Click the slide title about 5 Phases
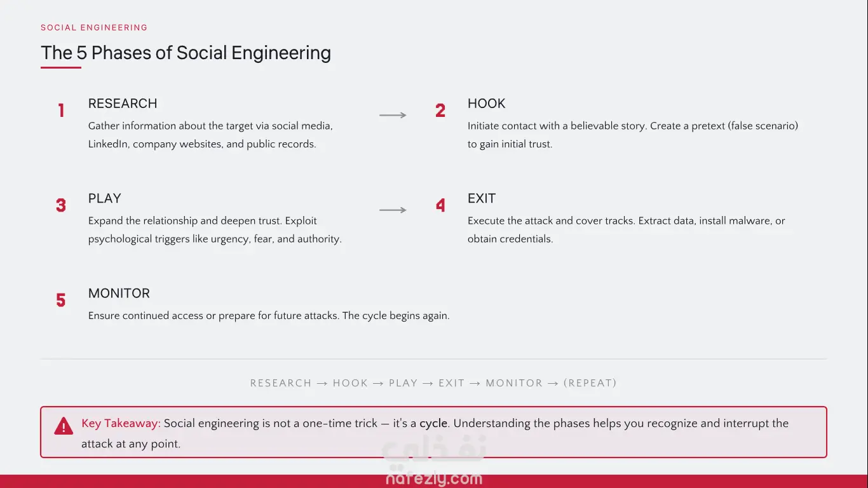This screenshot has height=488, width=868. [x=186, y=53]
